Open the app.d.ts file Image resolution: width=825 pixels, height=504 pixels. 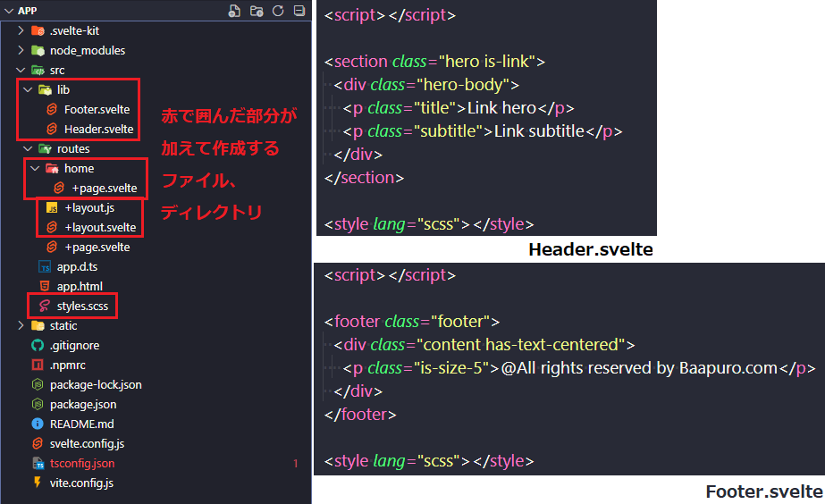click(78, 266)
